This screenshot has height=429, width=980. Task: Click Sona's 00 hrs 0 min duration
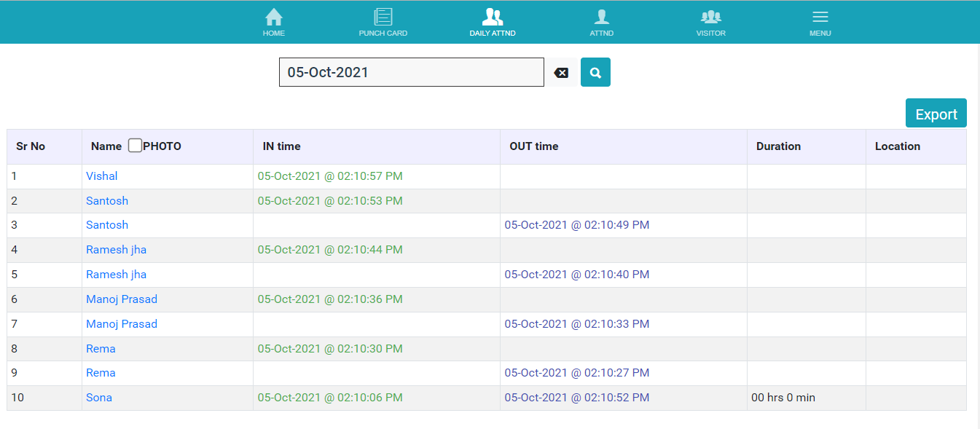click(x=783, y=398)
